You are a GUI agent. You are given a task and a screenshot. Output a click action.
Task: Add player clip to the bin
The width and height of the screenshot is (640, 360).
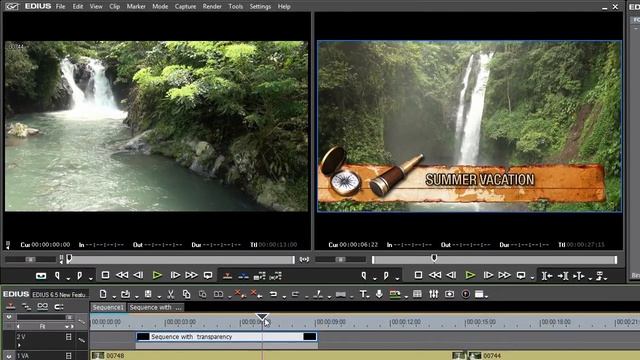(260, 276)
